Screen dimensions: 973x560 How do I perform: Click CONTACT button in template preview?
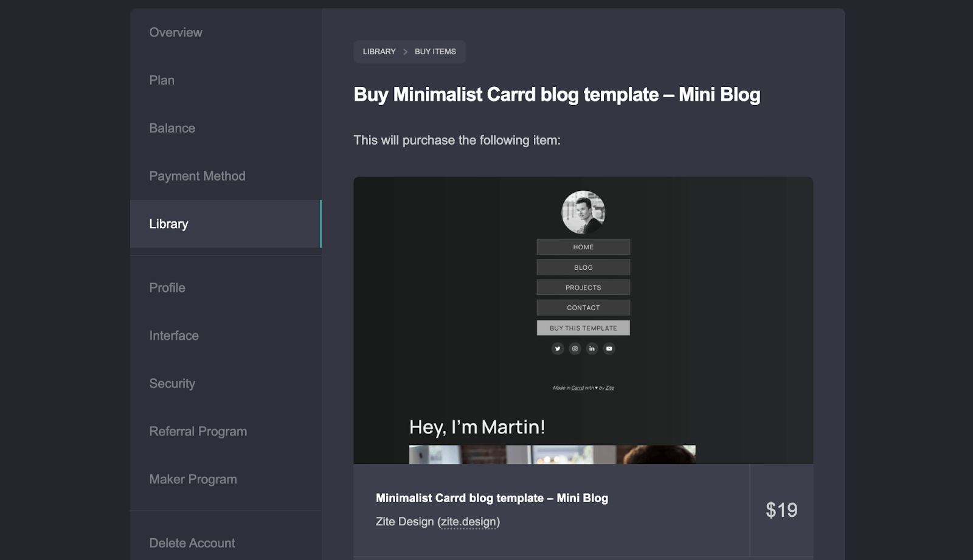pos(583,308)
